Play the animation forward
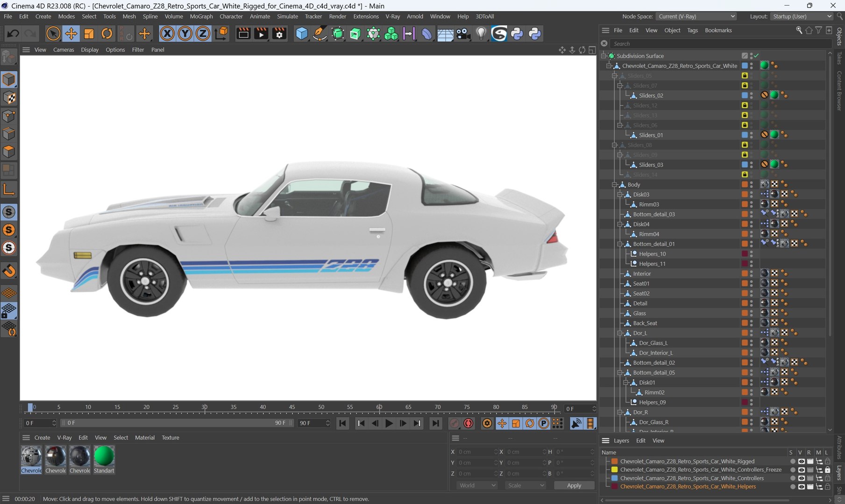 click(389, 423)
